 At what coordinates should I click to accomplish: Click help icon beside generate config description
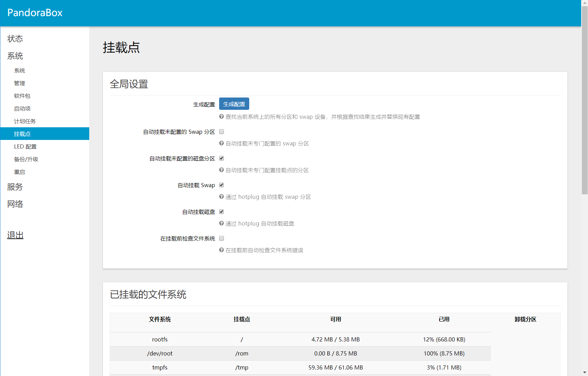pos(222,117)
